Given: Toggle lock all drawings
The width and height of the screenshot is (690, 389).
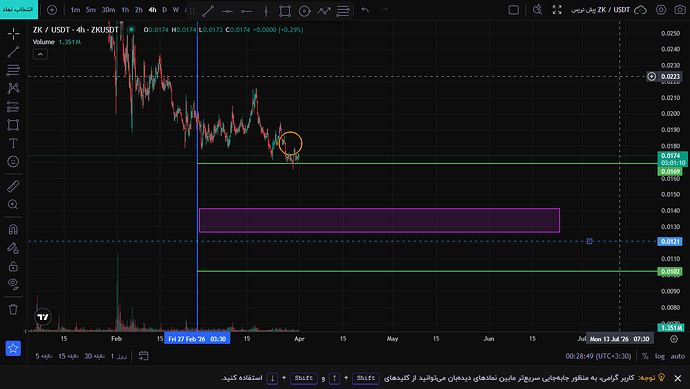Looking at the screenshot, I should (x=13, y=266).
